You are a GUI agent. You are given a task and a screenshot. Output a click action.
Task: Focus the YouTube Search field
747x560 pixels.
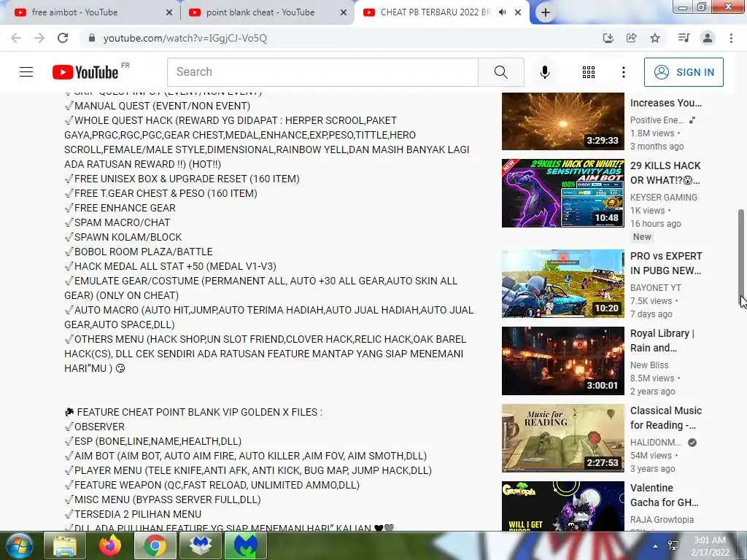(x=322, y=72)
